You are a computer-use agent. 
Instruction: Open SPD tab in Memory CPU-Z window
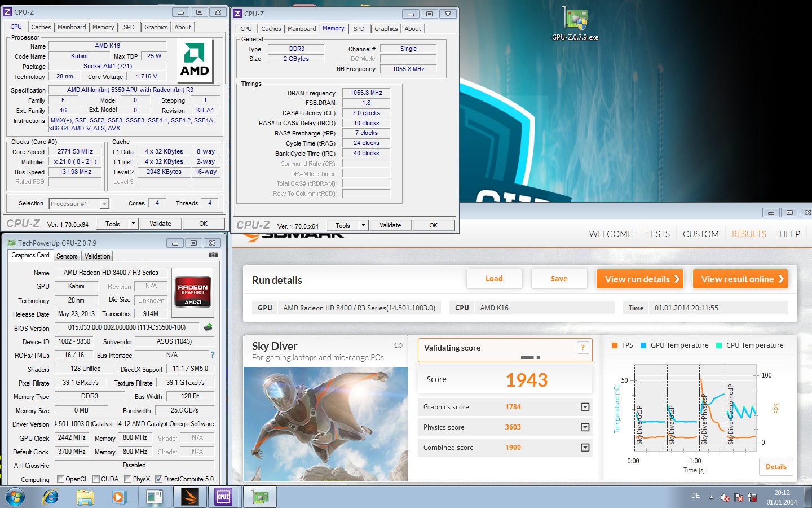[x=359, y=29]
